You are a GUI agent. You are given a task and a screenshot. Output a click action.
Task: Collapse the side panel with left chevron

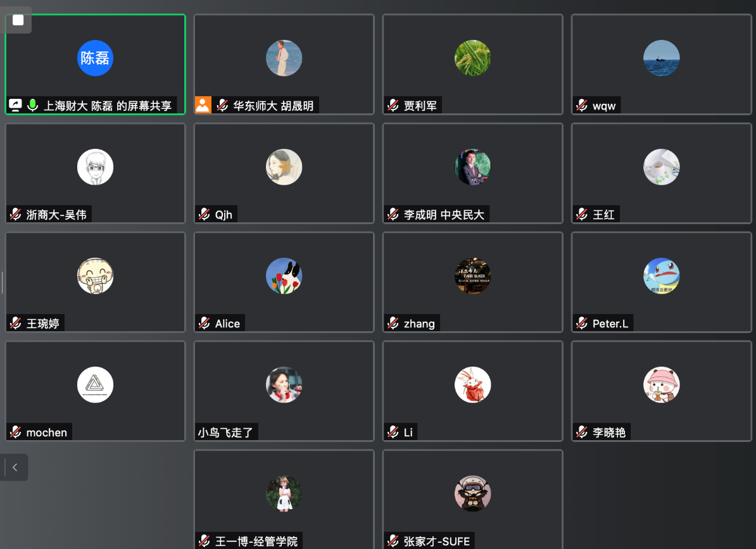pyautogui.click(x=15, y=467)
